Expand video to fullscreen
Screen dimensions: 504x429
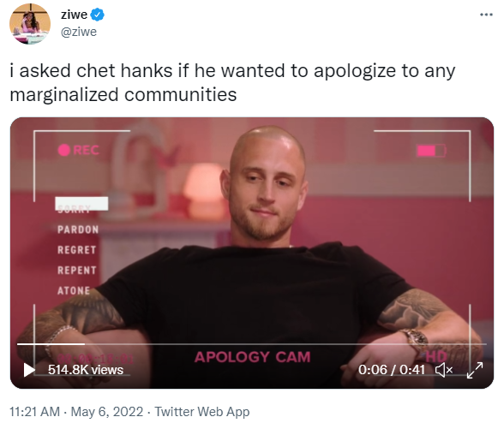pyautogui.click(x=475, y=370)
